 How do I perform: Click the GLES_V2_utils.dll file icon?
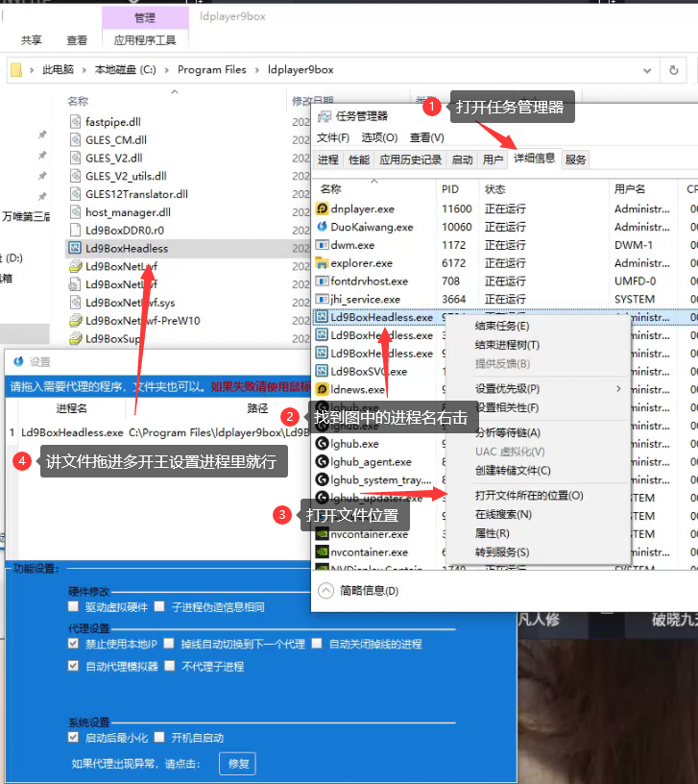[x=76, y=176]
